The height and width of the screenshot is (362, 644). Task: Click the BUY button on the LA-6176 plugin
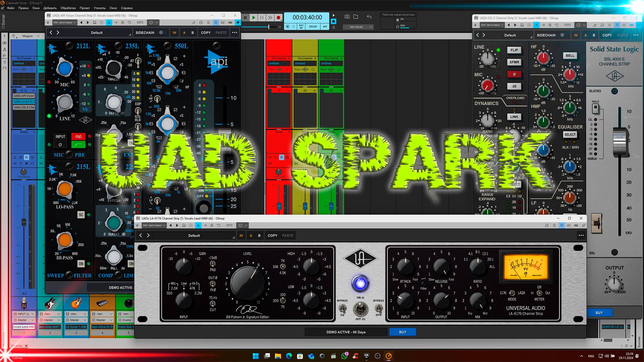402,332
